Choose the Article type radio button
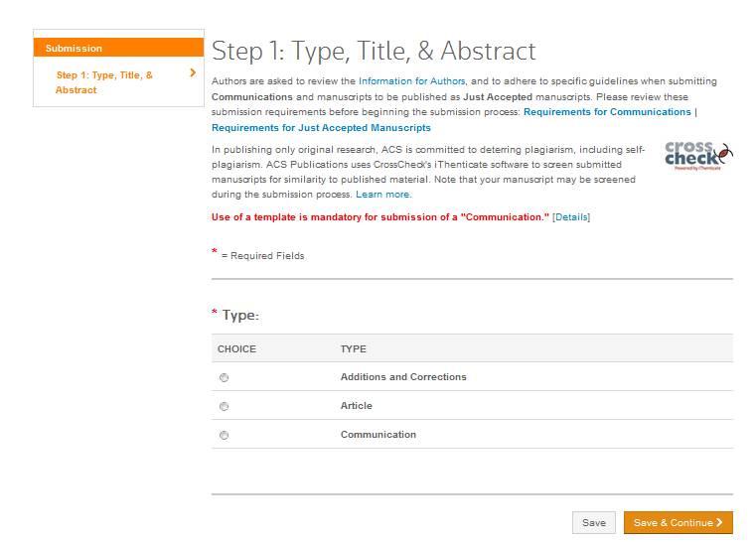This screenshot has width=756, height=542. (224, 407)
